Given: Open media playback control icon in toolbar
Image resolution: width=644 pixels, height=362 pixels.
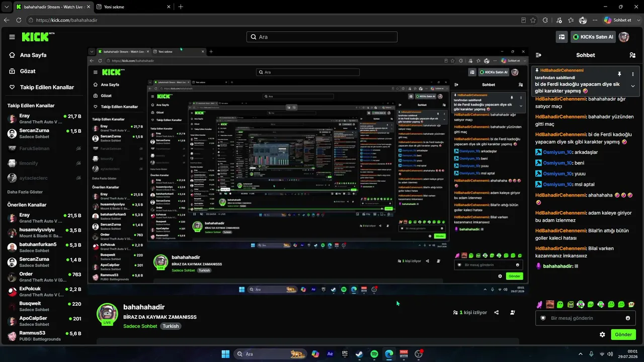Looking at the screenshot, I should pyautogui.click(x=558, y=20).
